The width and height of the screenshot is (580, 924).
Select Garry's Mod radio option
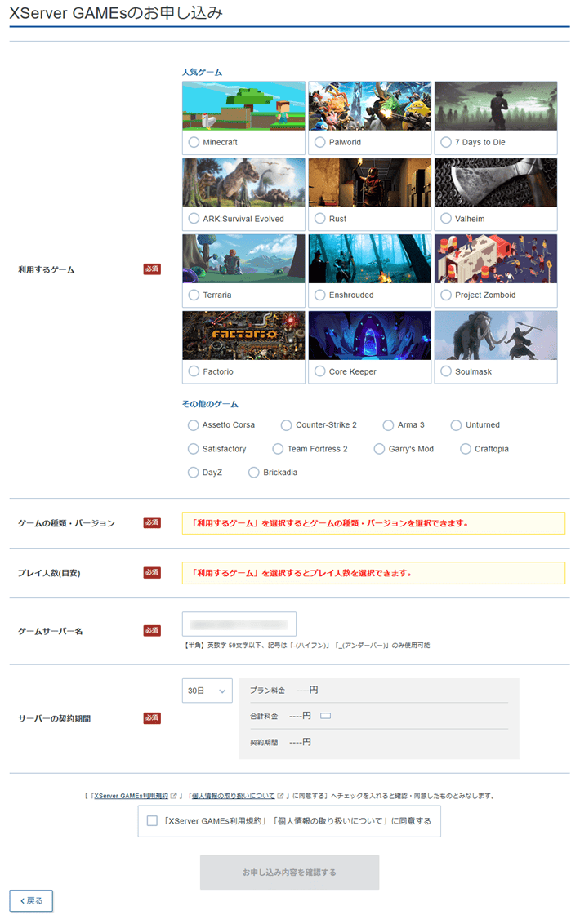(x=379, y=449)
